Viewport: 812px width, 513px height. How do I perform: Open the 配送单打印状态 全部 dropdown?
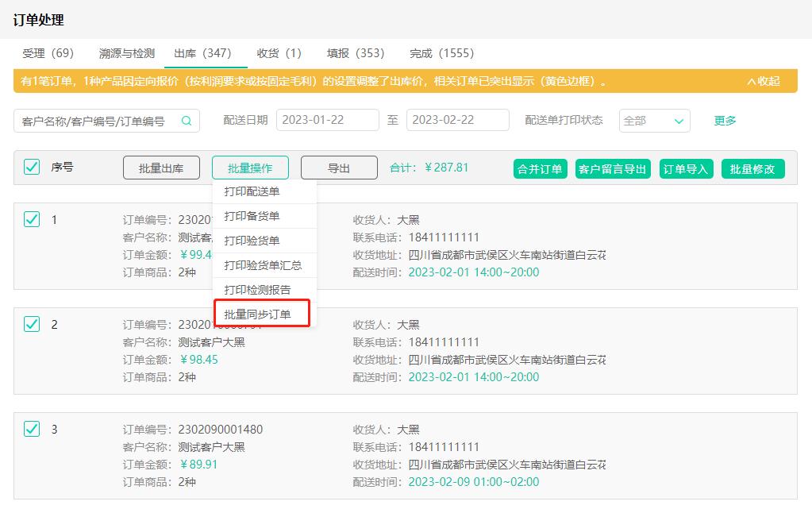click(x=654, y=120)
